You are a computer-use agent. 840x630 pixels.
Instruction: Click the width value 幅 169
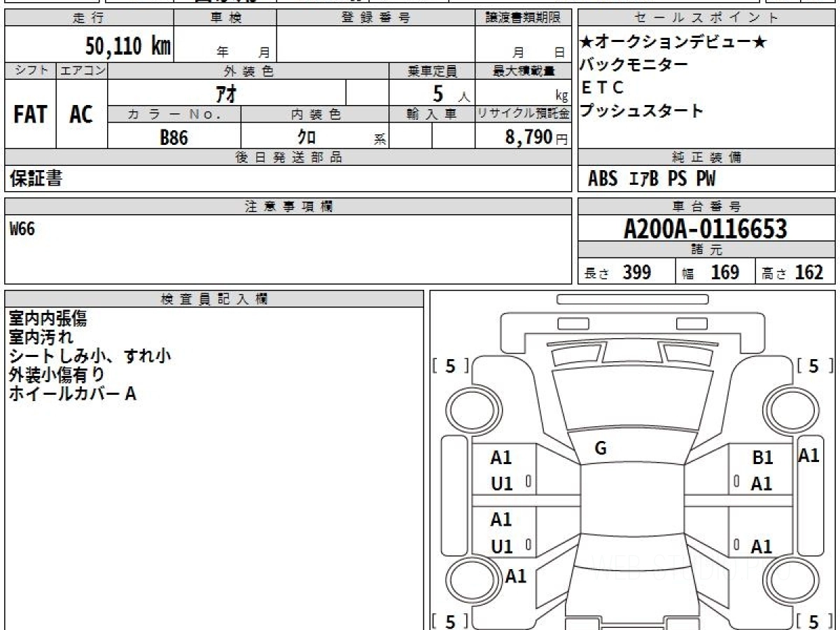710,272
